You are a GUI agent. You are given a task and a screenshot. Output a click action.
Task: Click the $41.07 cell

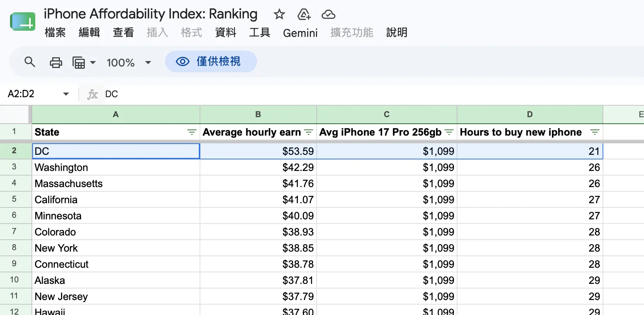pyautogui.click(x=258, y=199)
